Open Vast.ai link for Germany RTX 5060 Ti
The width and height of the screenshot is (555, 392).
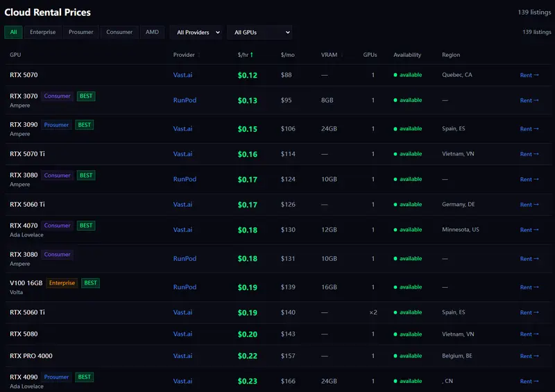(x=182, y=204)
